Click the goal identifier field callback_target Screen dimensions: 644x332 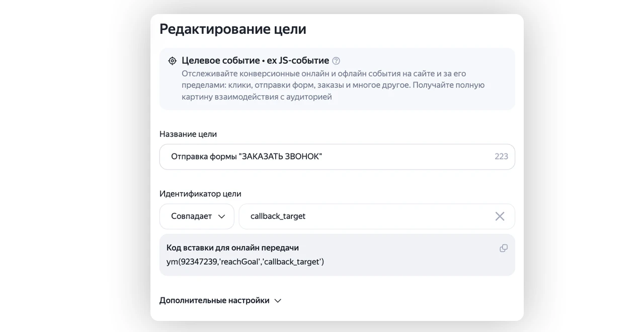pyautogui.click(x=377, y=216)
